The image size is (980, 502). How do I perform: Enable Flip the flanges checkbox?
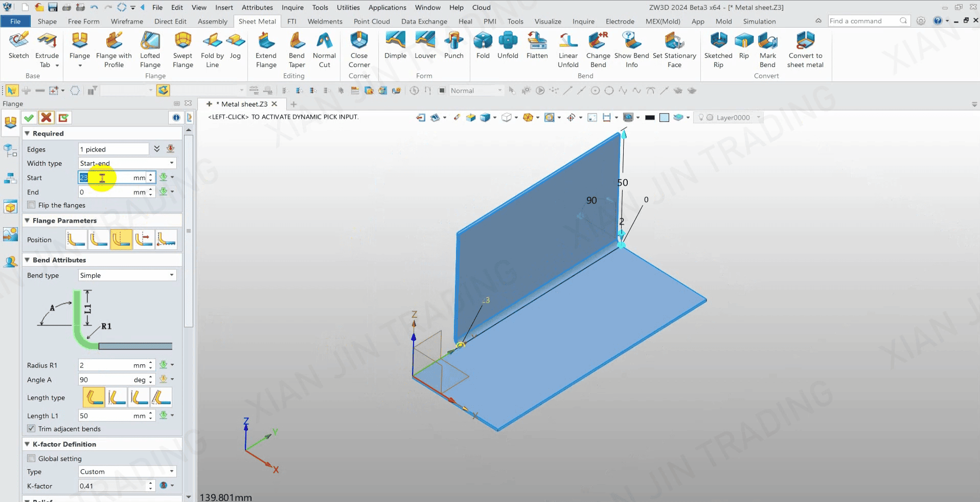tap(32, 205)
